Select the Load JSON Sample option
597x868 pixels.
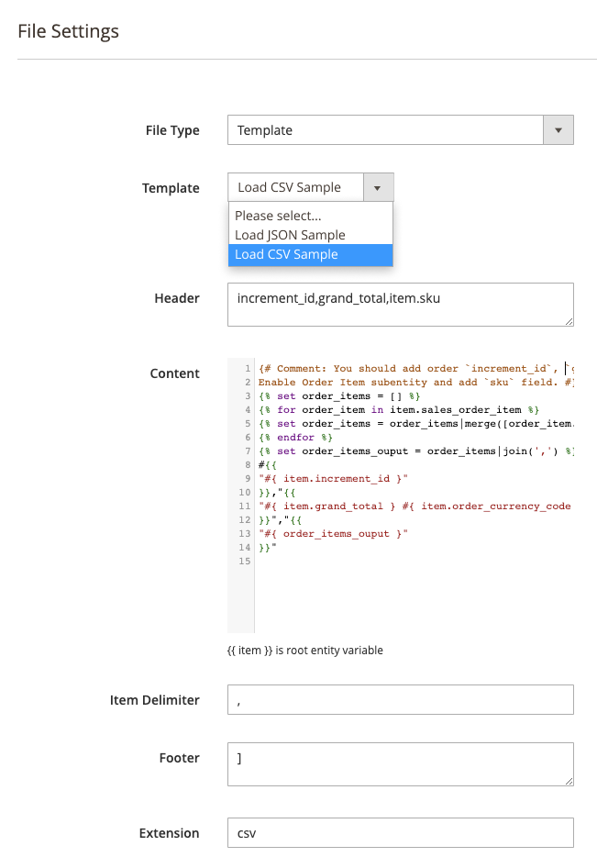pos(290,235)
